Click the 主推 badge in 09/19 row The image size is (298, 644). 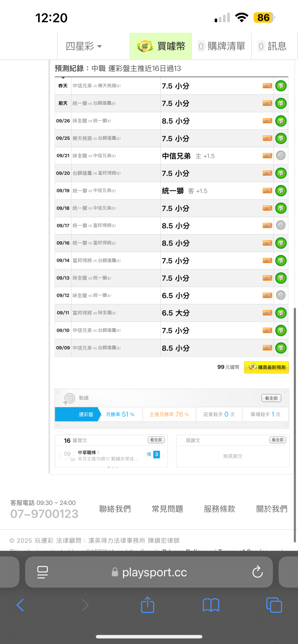(267, 191)
